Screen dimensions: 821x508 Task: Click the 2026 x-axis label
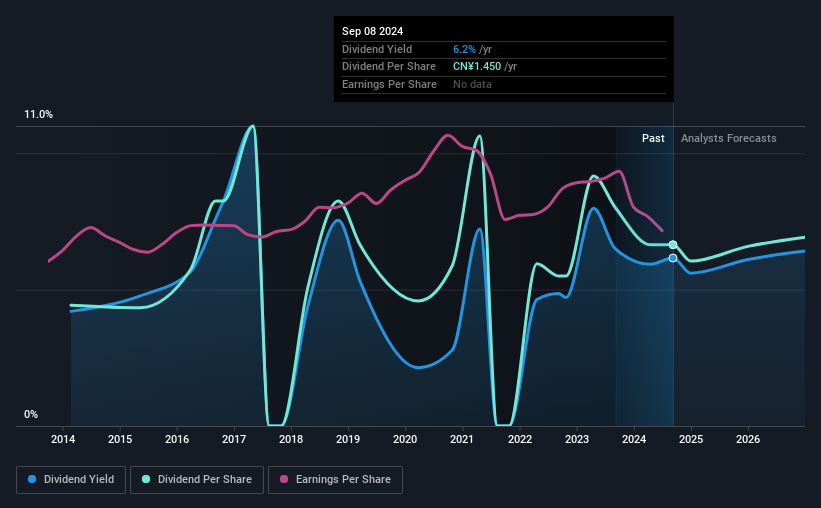pyautogui.click(x=748, y=439)
